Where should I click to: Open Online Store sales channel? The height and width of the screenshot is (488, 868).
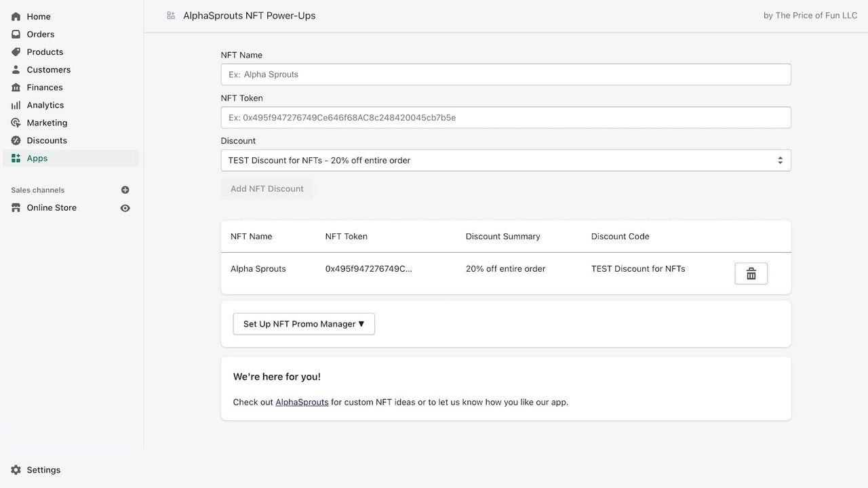point(52,207)
